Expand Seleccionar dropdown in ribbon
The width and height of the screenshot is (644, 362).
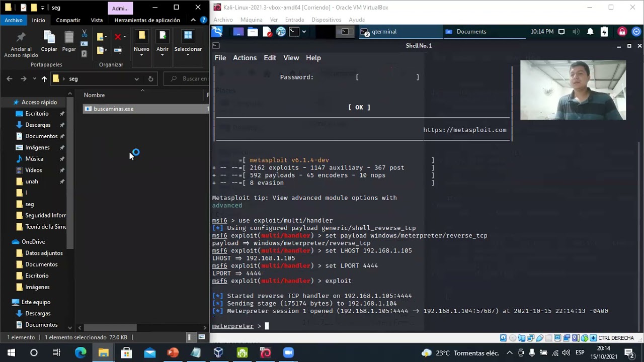tap(188, 55)
